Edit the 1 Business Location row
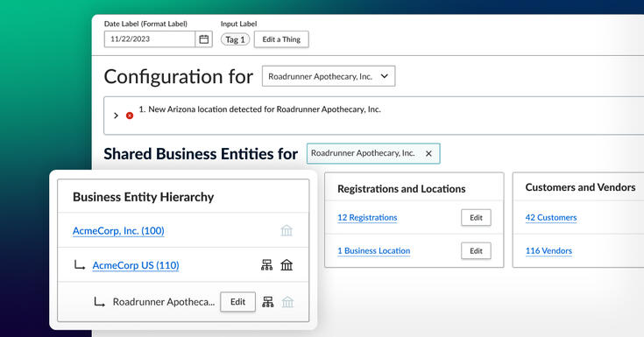Viewport: 644px width, 337px height. click(x=476, y=251)
